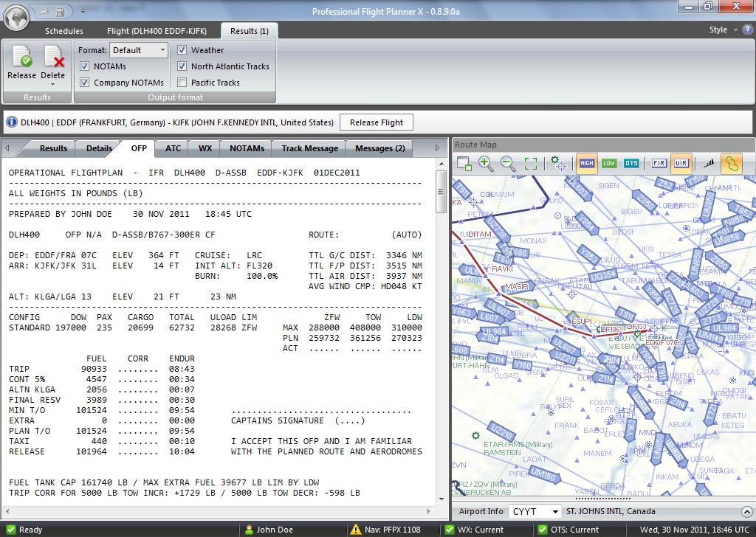756x537 pixels.
Task: Uncheck the North Atlantic Tracks checkbox
Action: pyautogui.click(x=182, y=66)
